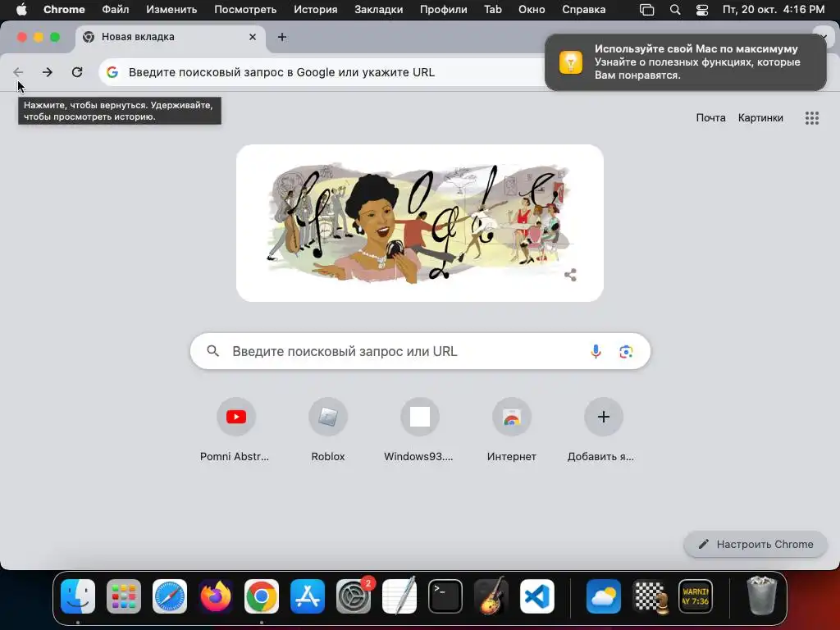Open the Почта link
The height and width of the screenshot is (630, 840).
[711, 118]
